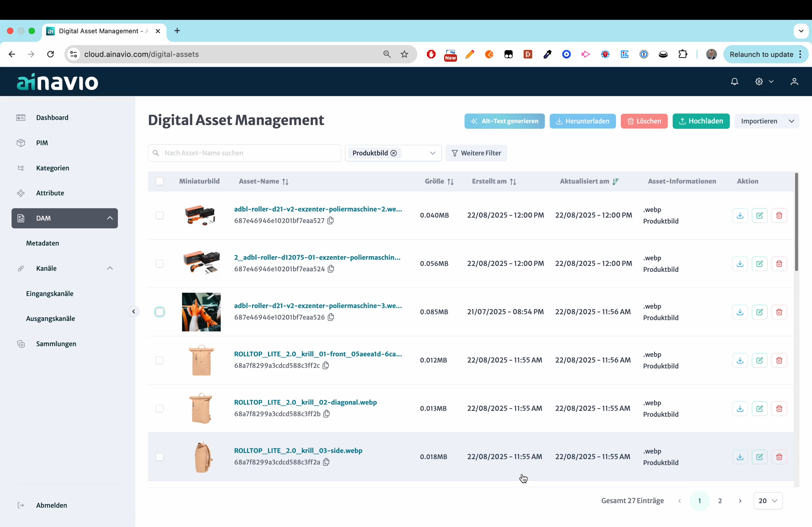Select the ROLLTOP krill 01-front row checkbox
This screenshot has width=812, height=527.
point(160,360)
